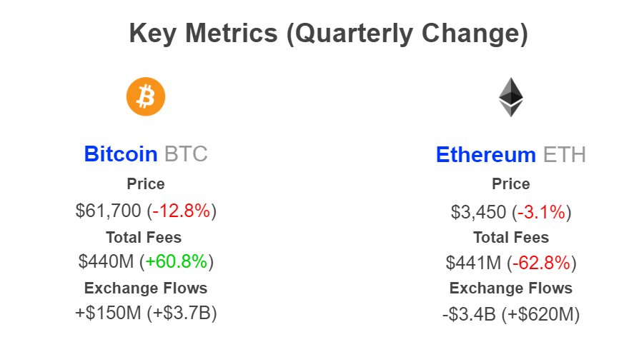Select Bitcoin's +$150M exchange flows value

tap(106, 313)
